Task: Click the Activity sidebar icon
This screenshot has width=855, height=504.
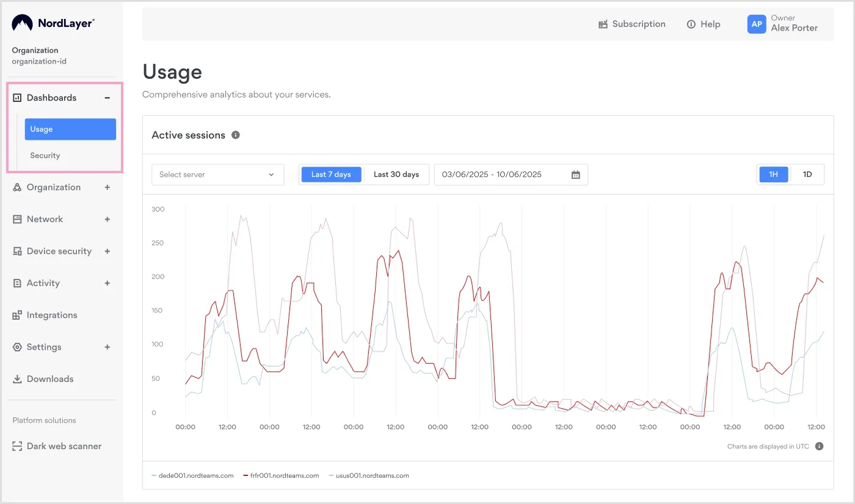Action: click(17, 283)
